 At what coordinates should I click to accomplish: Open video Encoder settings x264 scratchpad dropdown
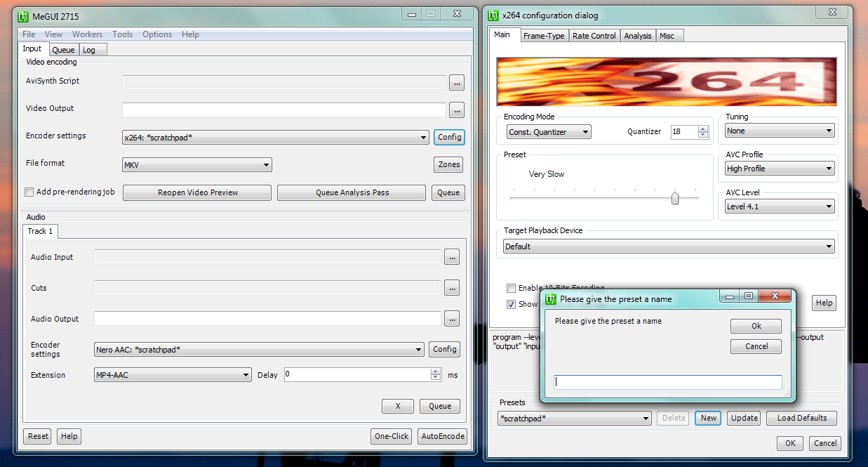tap(276, 138)
